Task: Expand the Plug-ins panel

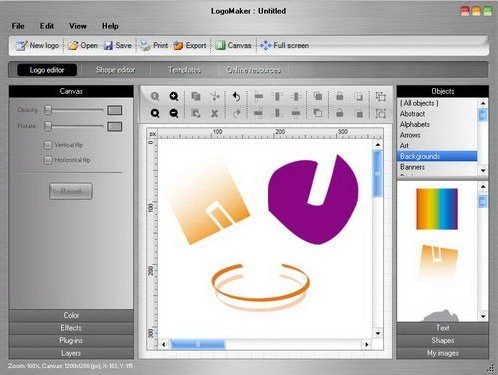Action: pos(71,340)
